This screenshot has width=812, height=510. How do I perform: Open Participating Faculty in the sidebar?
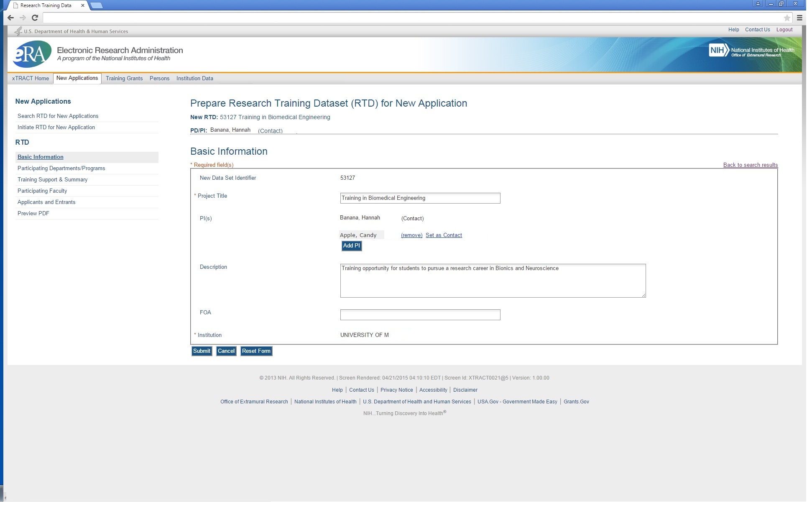click(x=42, y=191)
